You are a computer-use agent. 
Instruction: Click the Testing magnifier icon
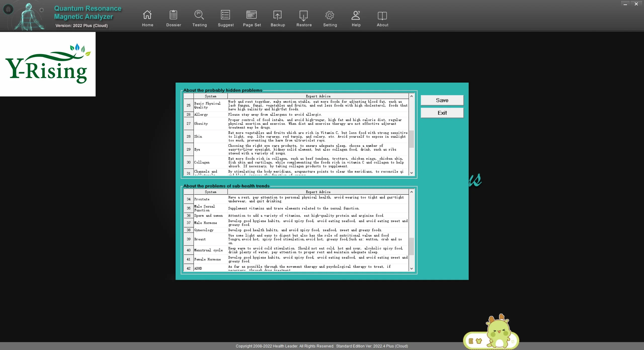(199, 15)
